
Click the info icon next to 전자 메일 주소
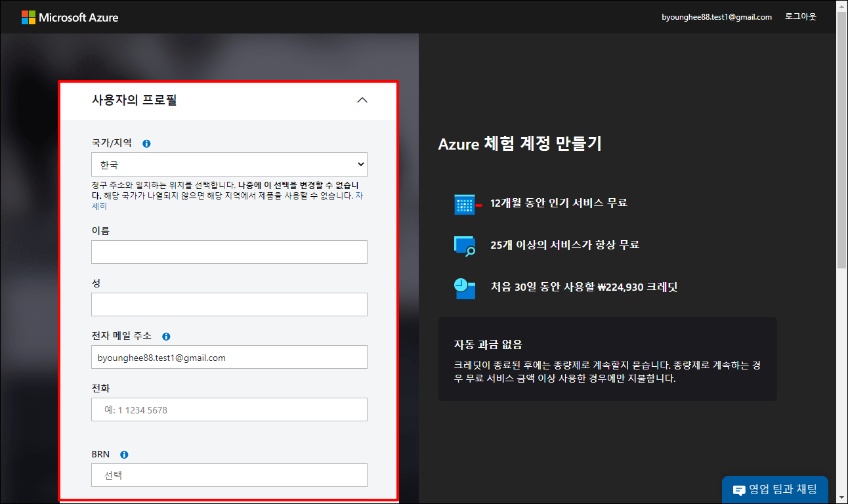(x=166, y=336)
